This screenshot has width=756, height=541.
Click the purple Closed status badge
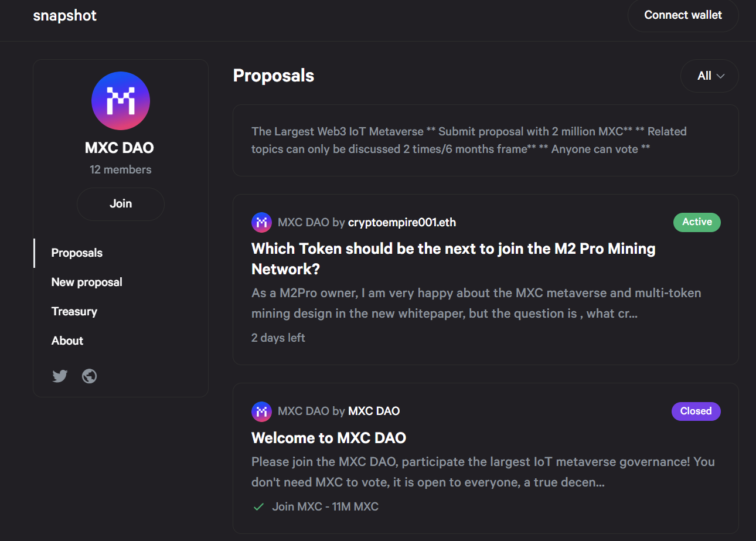tap(696, 411)
